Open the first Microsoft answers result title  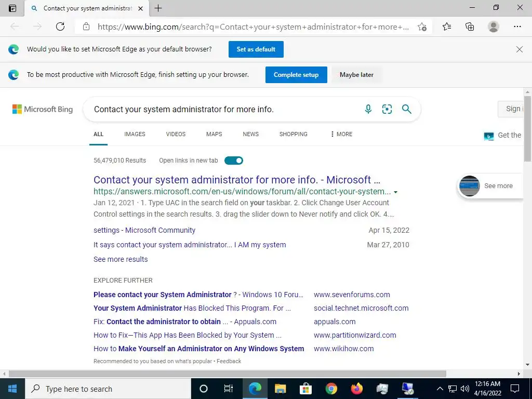(x=237, y=179)
